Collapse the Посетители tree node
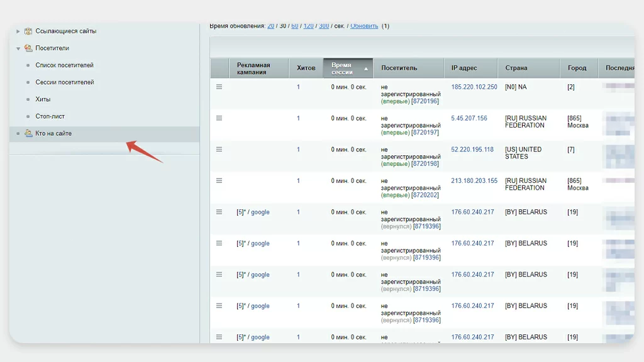The height and width of the screenshot is (362, 644). tap(18, 48)
